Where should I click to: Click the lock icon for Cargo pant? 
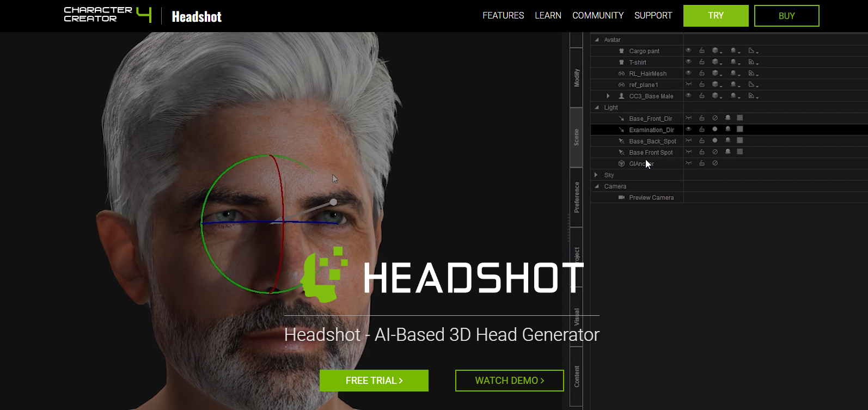point(702,51)
